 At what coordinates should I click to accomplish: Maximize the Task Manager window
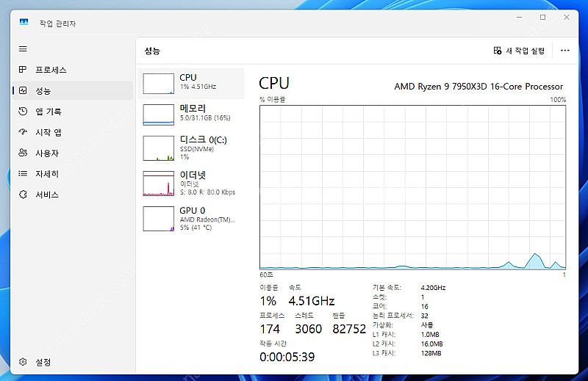542,17
